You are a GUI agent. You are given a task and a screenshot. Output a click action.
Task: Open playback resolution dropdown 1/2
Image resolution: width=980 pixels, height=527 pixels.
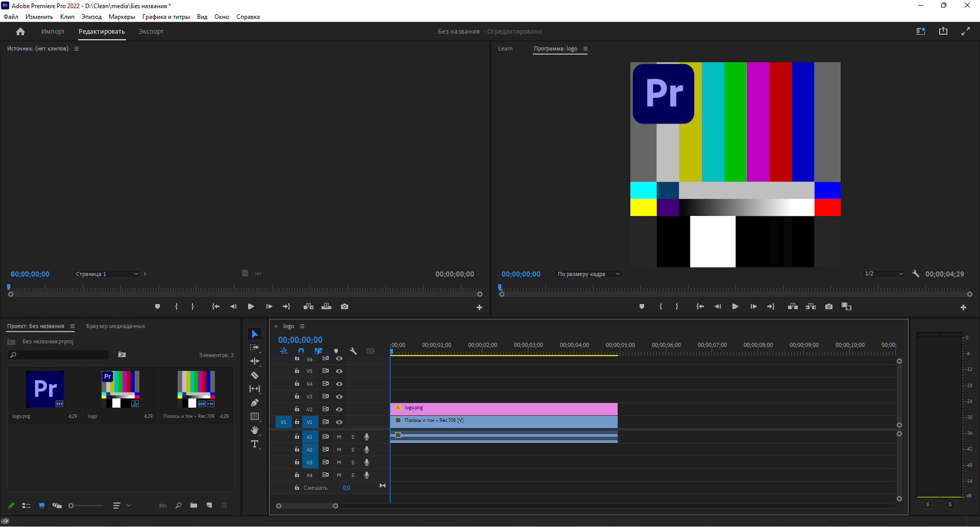tap(884, 274)
